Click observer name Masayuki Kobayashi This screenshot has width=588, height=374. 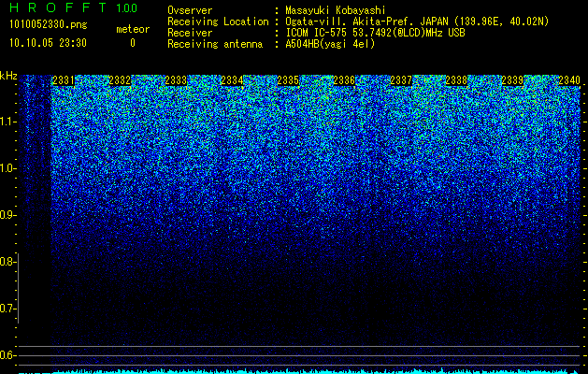[336, 11]
